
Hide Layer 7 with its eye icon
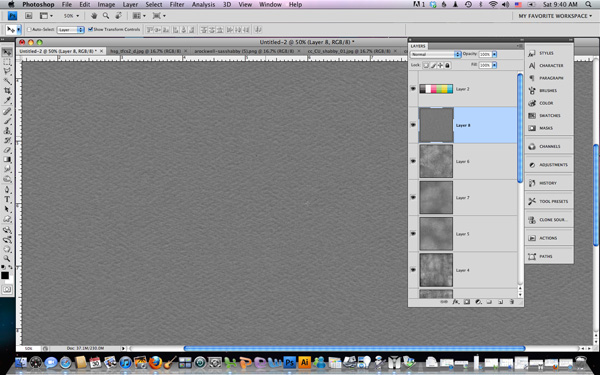click(x=413, y=197)
